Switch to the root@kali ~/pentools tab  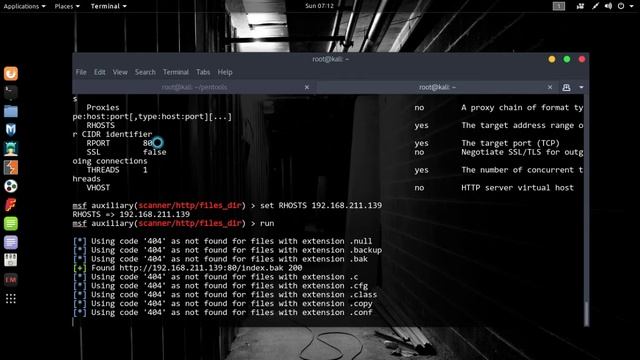[194, 87]
